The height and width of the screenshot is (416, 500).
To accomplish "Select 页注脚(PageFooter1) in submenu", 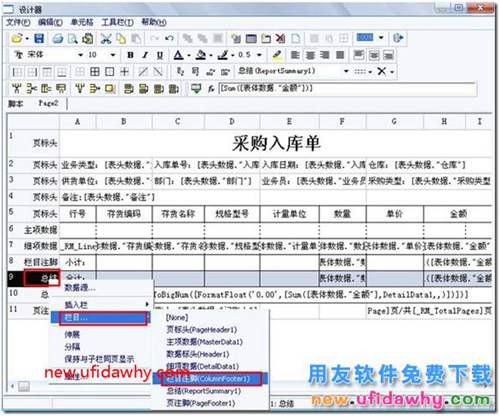I will pos(201,403).
